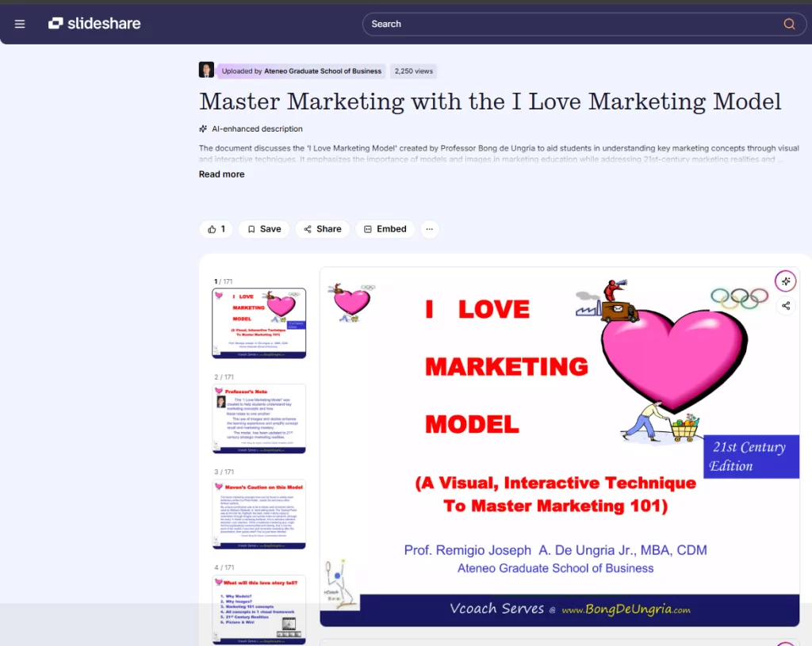Click the SlideShare logo
The height and width of the screenshot is (646, 812).
point(94,24)
